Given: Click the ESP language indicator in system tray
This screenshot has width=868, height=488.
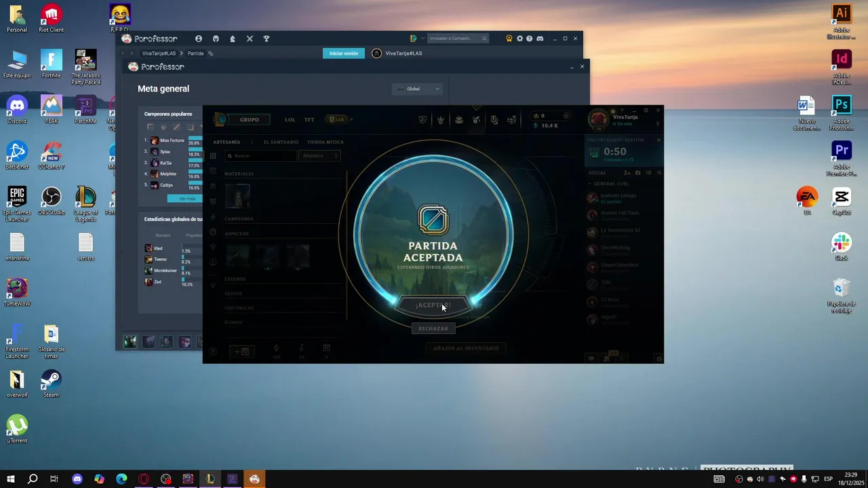Looking at the screenshot, I should click(829, 479).
